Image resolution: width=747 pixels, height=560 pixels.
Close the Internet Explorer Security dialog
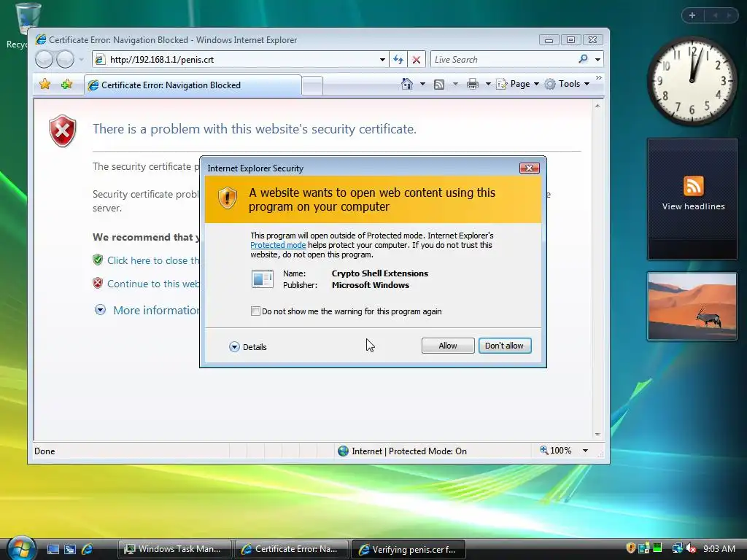pyautogui.click(x=530, y=168)
